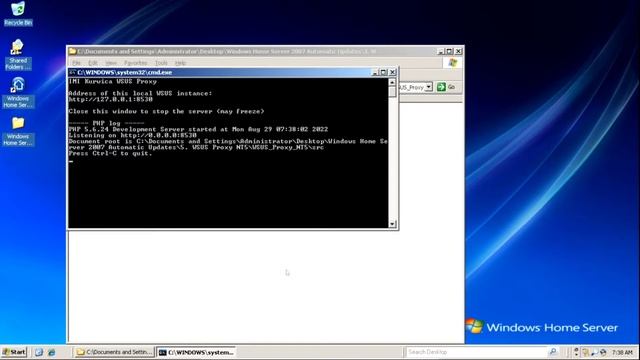Click the 'IMI Kurwica WSUS Proxy' header line
The width and height of the screenshot is (640, 360).
click(x=113, y=81)
